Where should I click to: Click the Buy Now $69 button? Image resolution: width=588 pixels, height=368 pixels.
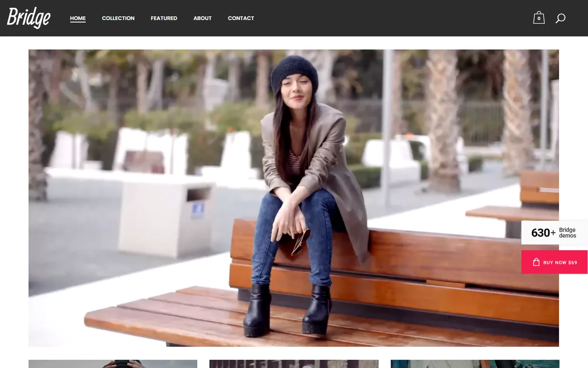click(x=554, y=262)
